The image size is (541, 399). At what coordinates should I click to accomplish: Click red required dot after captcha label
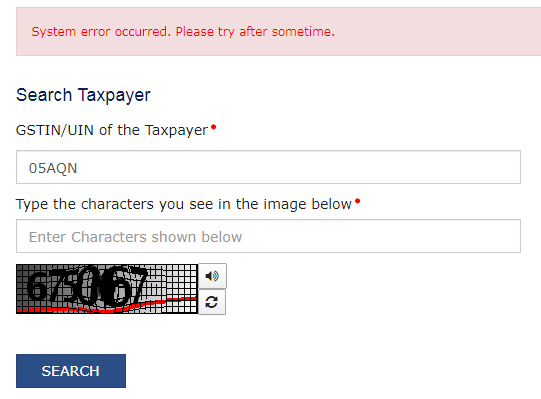[x=357, y=201]
